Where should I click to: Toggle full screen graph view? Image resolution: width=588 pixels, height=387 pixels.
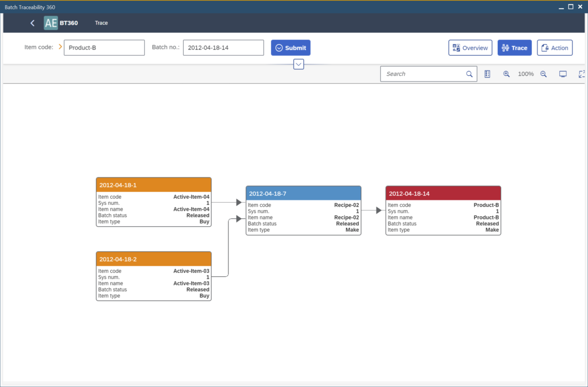point(581,74)
